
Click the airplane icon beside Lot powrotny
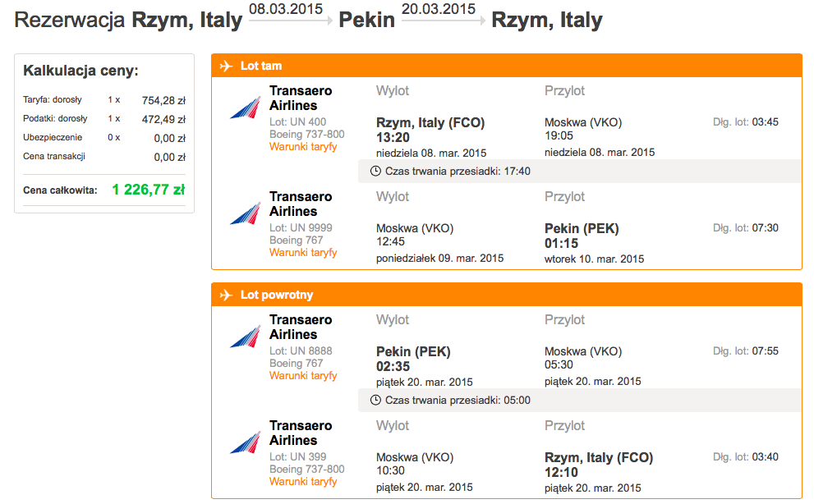coord(226,295)
